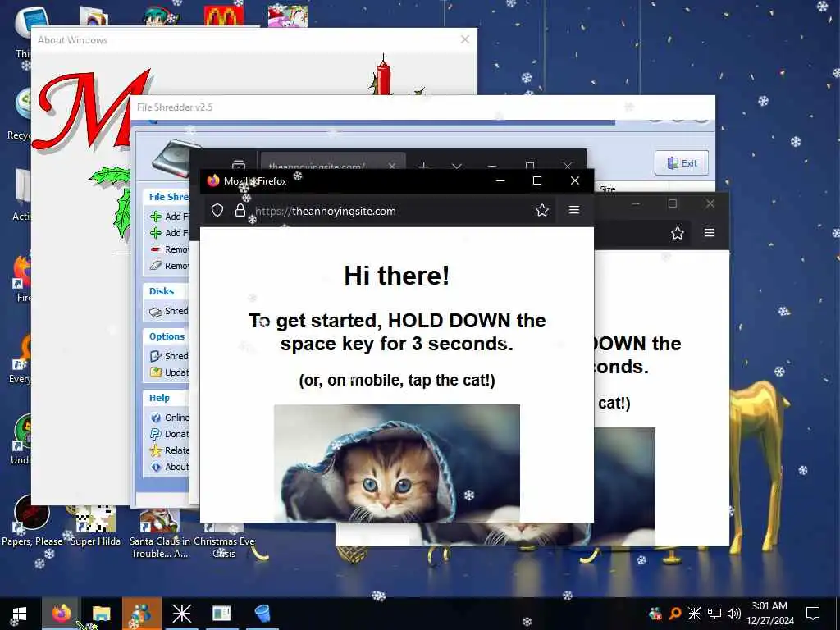Open File Explorer from the taskbar
The width and height of the screenshot is (840, 630).
pyautogui.click(x=101, y=614)
